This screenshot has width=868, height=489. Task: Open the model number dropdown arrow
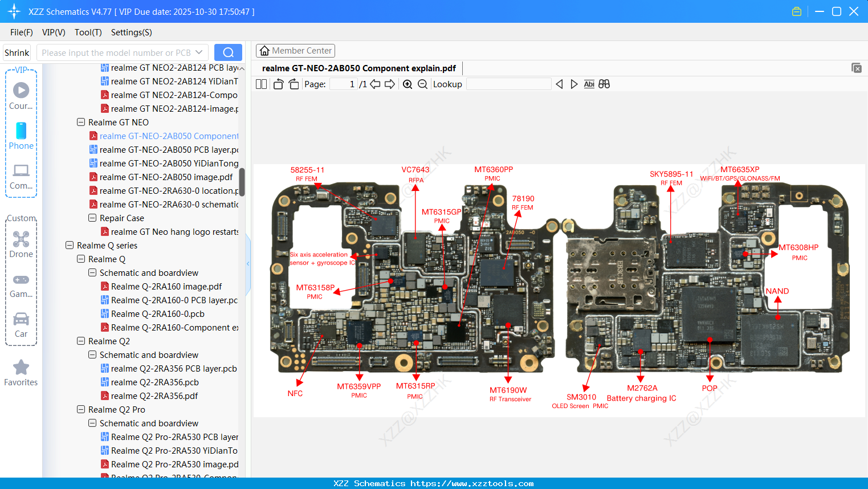point(199,52)
